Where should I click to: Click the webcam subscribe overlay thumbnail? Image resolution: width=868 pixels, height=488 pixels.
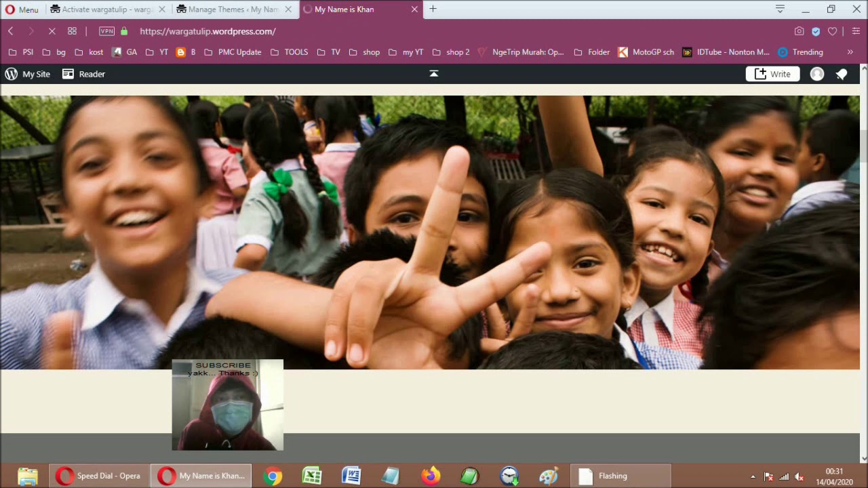[227, 405]
